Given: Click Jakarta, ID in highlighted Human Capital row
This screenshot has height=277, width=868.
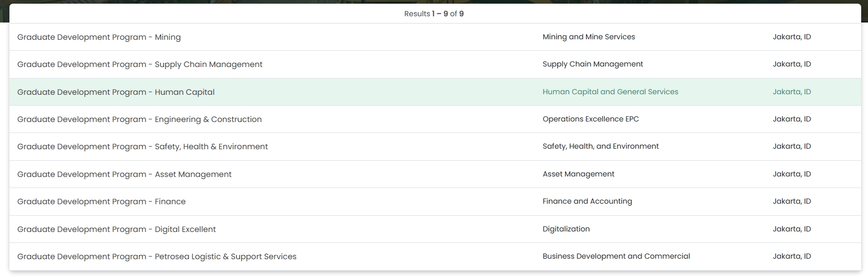Looking at the screenshot, I should tap(791, 92).
